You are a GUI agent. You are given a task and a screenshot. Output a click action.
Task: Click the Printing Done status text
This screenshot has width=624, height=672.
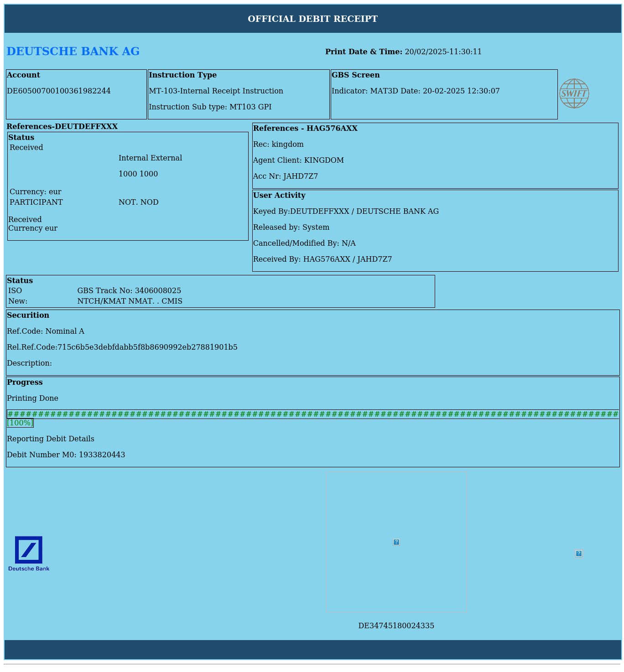click(x=32, y=398)
